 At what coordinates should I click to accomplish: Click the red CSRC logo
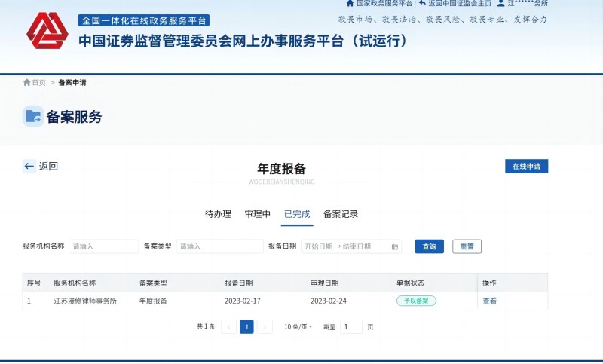click(x=47, y=31)
